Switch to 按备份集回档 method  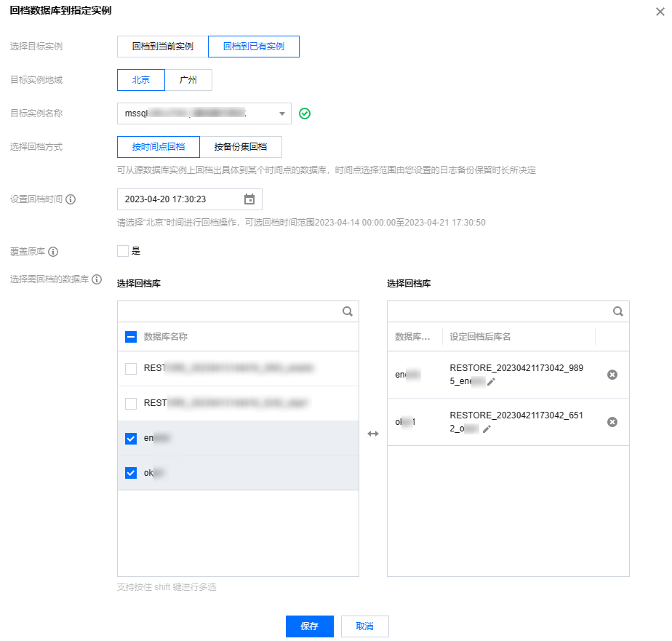[240, 147]
